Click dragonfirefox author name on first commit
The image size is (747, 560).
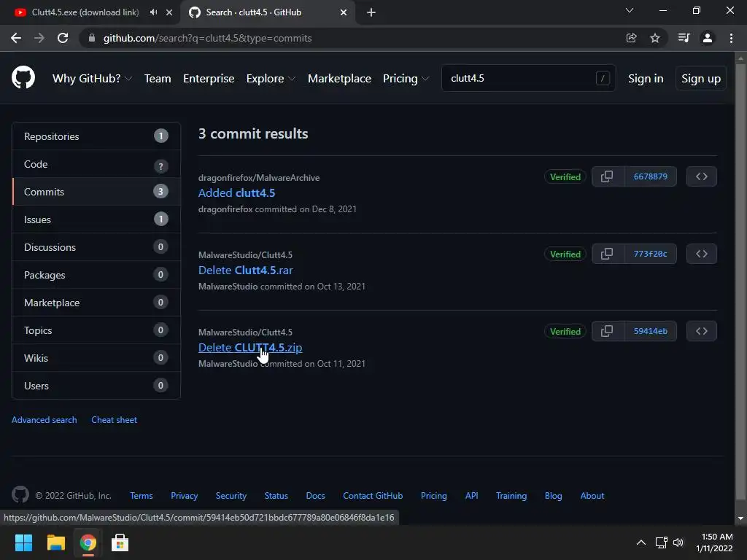coord(225,209)
